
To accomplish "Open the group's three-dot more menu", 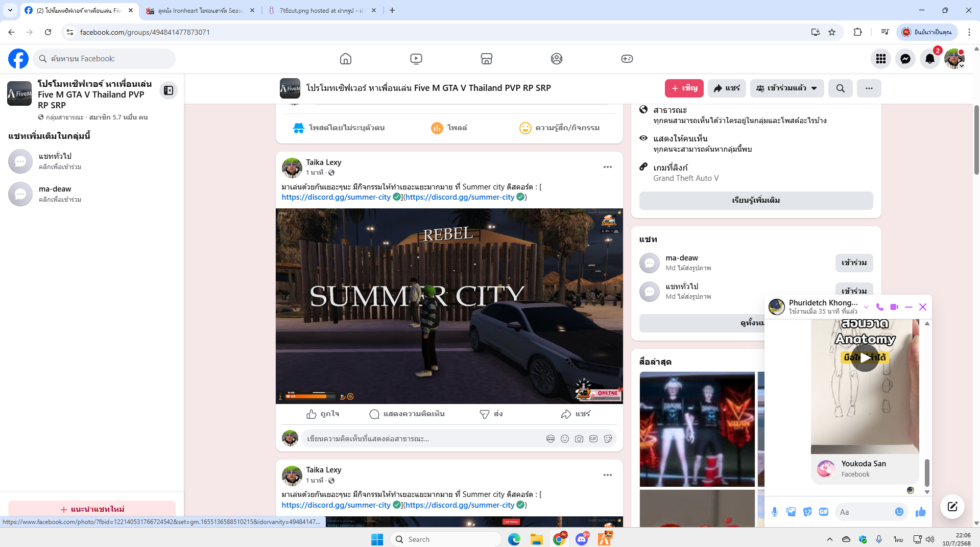I will point(869,88).
